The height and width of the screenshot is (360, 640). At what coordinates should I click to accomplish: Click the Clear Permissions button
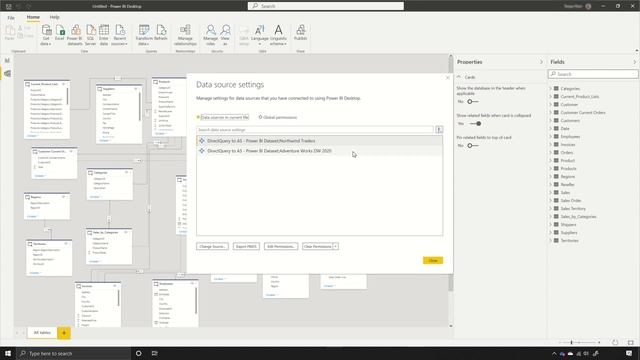[318, 247]
